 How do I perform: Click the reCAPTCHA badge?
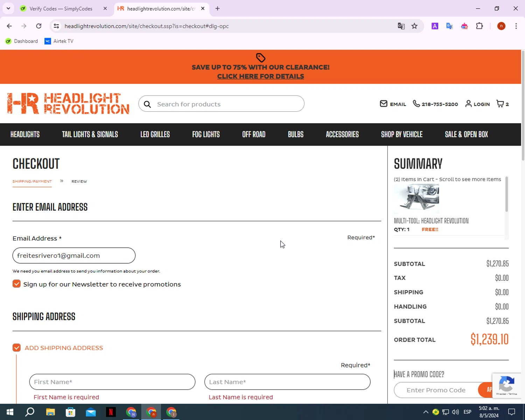[506, 385]
